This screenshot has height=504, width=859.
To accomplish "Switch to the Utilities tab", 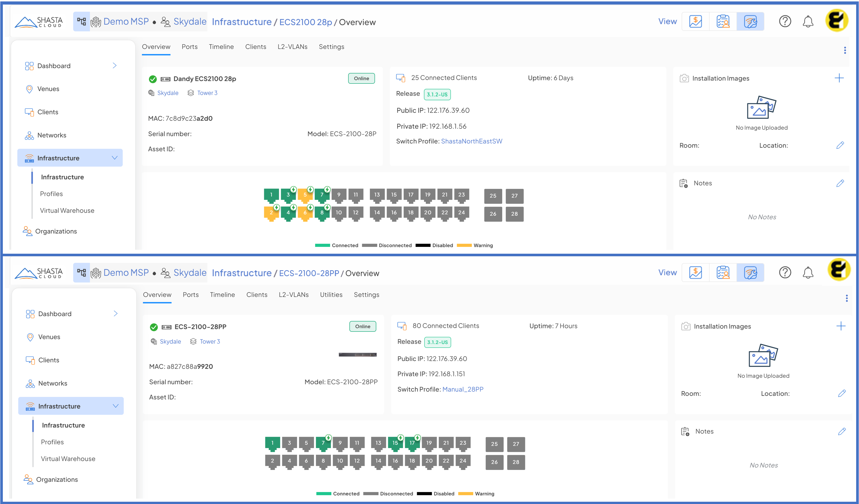I will (x=331, y=295).
